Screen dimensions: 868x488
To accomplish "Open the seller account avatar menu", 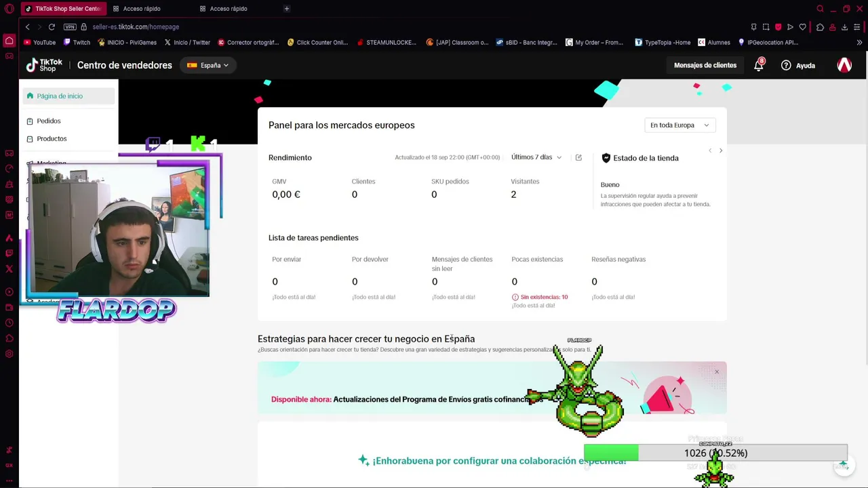I will [x=844, y=65].
